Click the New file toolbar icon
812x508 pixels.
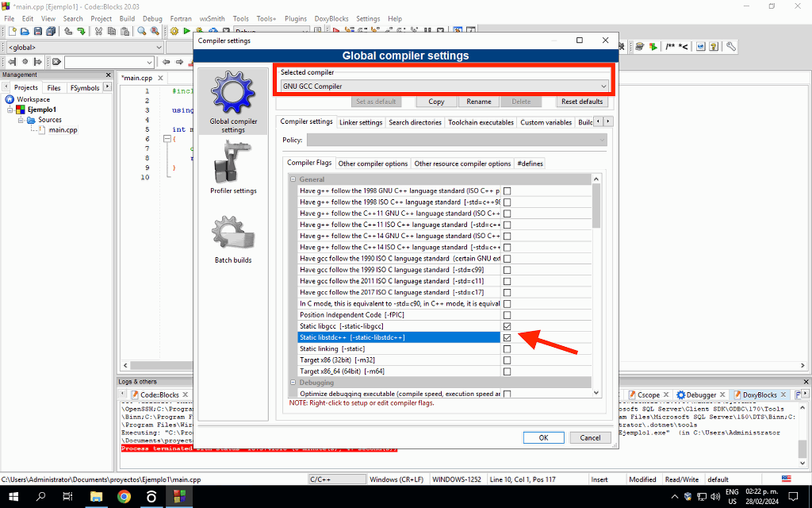pyautogui.click(x=12, y=31)
